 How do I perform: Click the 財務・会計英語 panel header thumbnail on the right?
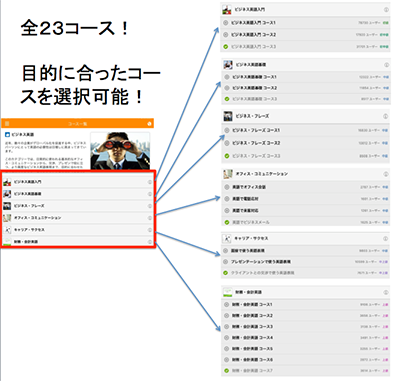(228, 292)
